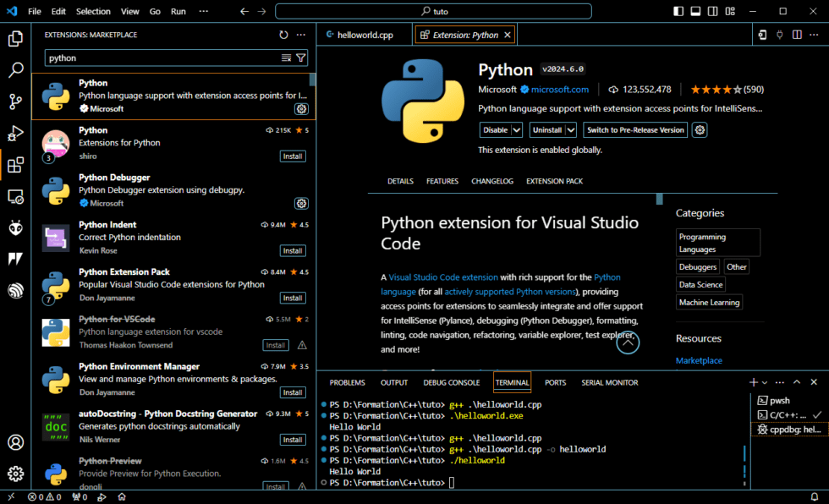This screenshot has height=504, width=829.
Task: Click Switch to Pre-Release Version button
Action: [x=635, y=130]
